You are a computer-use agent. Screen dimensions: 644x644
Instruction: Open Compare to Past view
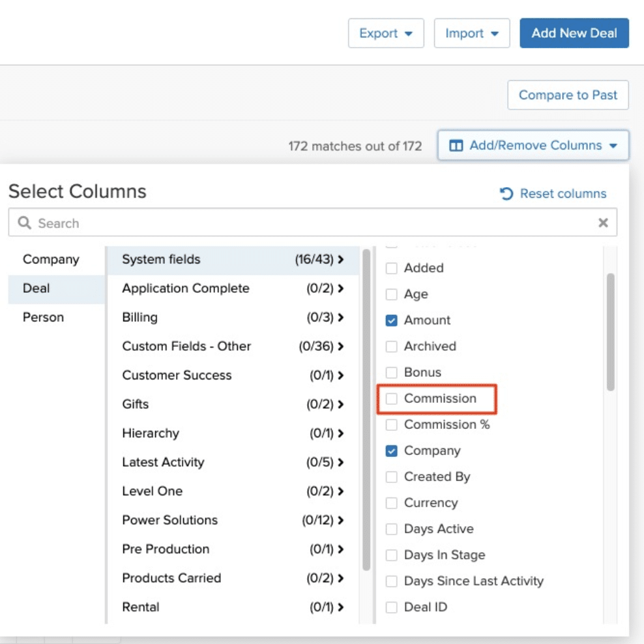(x=568, y=95)
